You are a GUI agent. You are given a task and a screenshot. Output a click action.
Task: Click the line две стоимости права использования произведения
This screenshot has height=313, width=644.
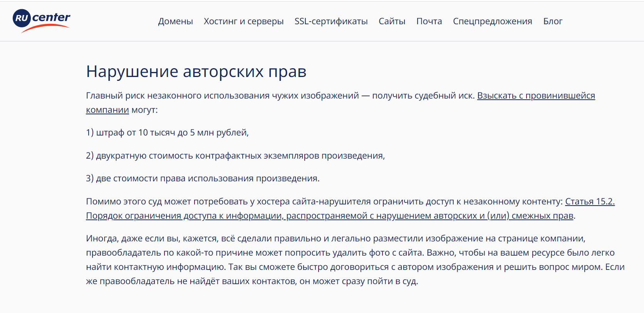(203, 178)
